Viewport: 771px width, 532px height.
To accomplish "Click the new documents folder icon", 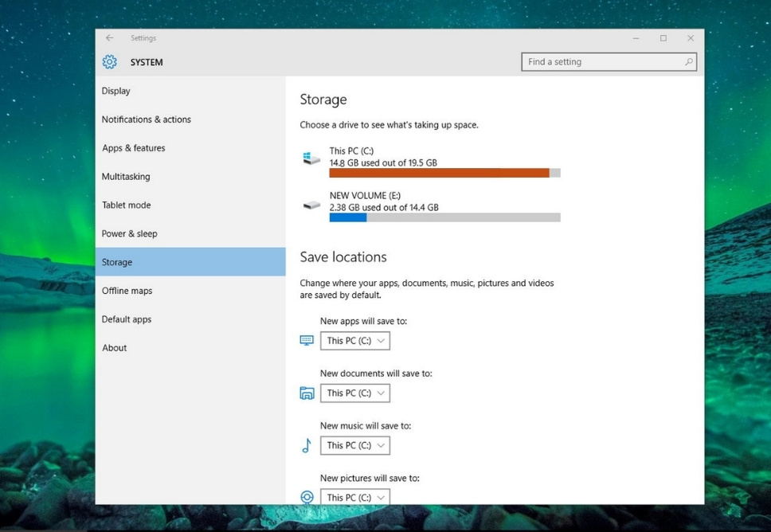I will click(x=307, y=393).
